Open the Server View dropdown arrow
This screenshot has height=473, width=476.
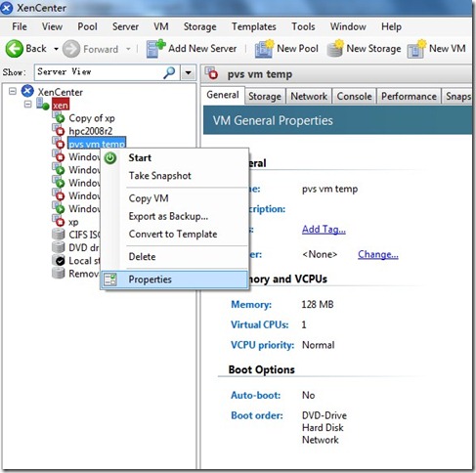[x=189, y=72]
